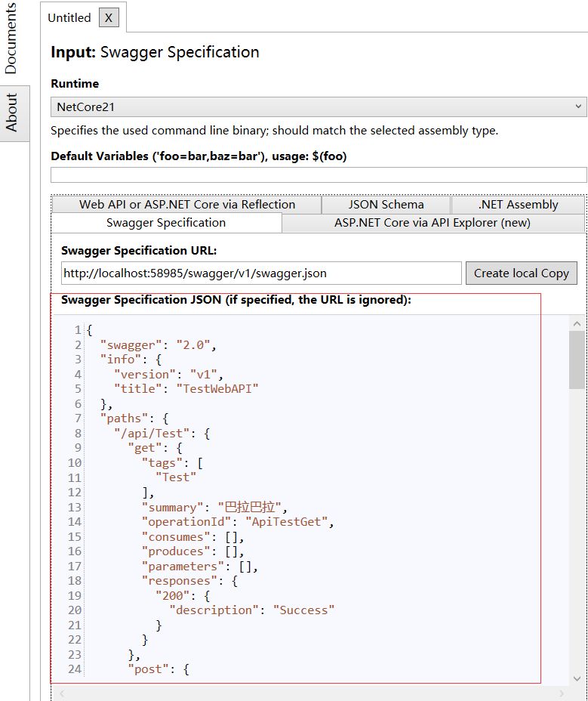Click the "title": "TestWebAPI" line in editor
The width and height of the screenshot is (588, 701).
[185, 389]
